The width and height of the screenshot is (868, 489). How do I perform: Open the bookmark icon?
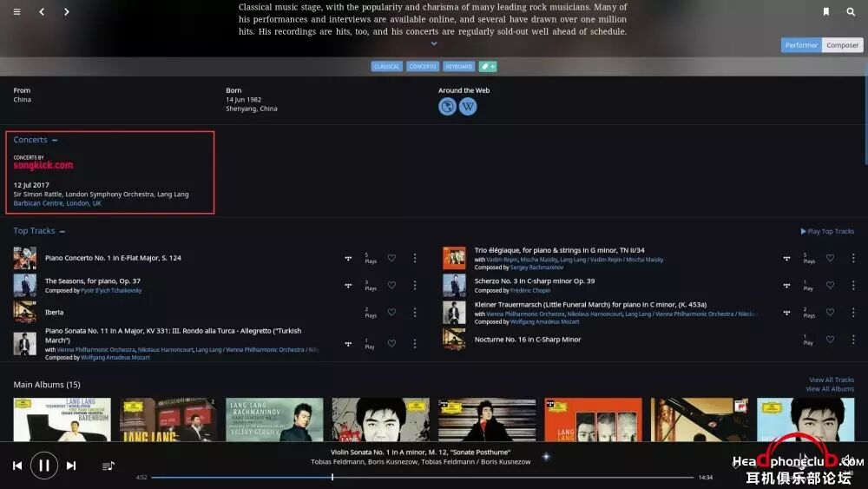click(826, 11)
